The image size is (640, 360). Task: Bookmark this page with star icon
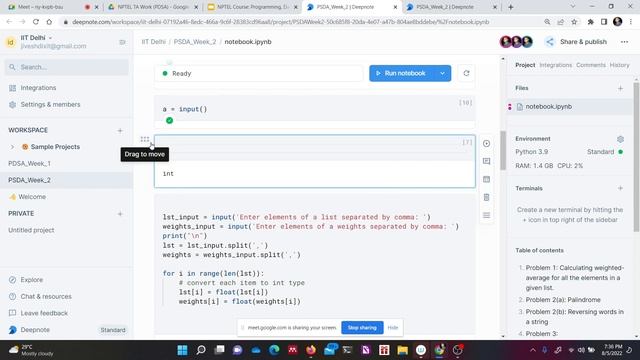[x=574, y=22]
